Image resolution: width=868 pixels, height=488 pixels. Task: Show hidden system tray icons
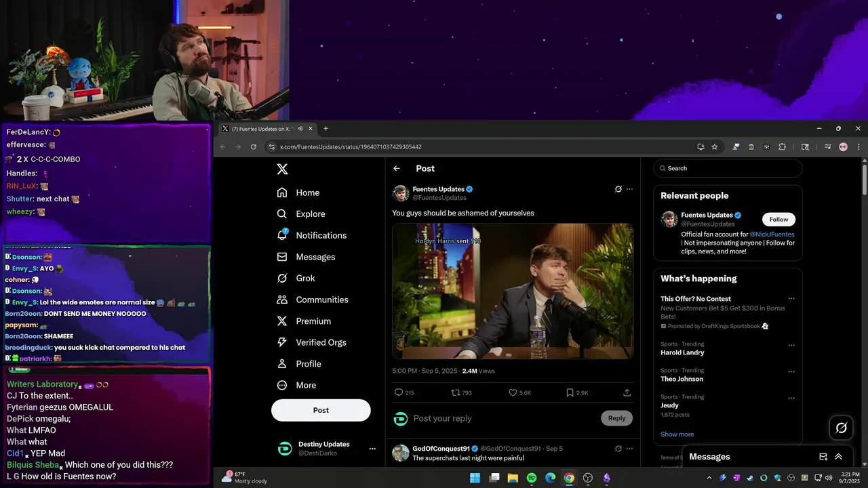(x=709, y=478)
